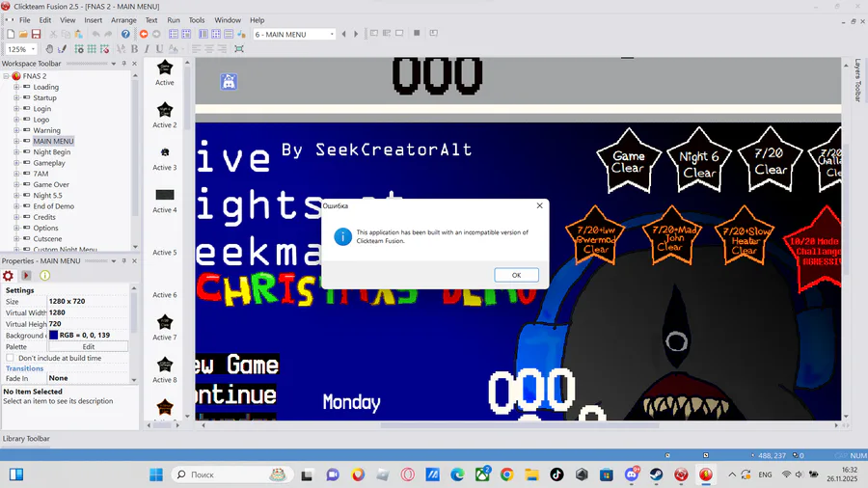Click the Save floppy disk icon
The image size is (868, 488).
36,35
